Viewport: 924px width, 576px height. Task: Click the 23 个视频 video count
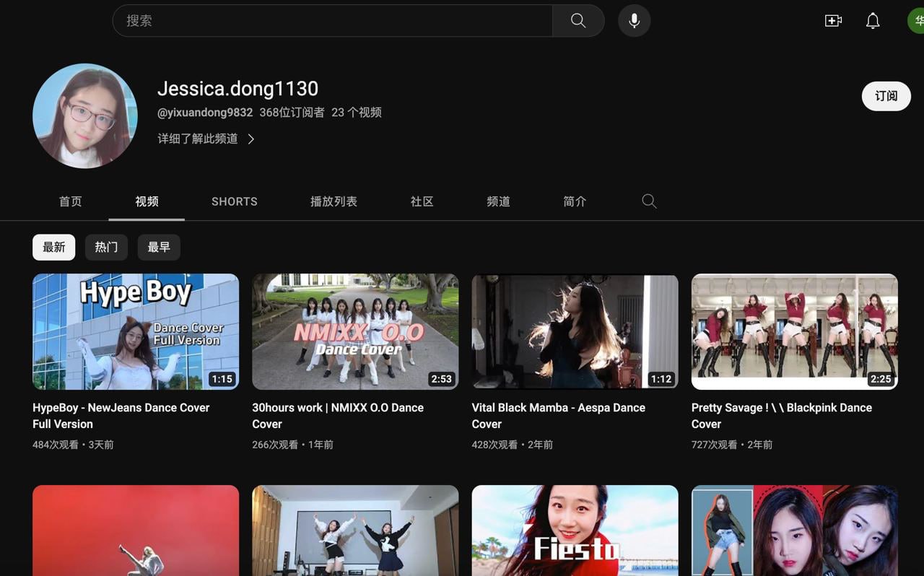pyautogui.click(x=357, y=113)
